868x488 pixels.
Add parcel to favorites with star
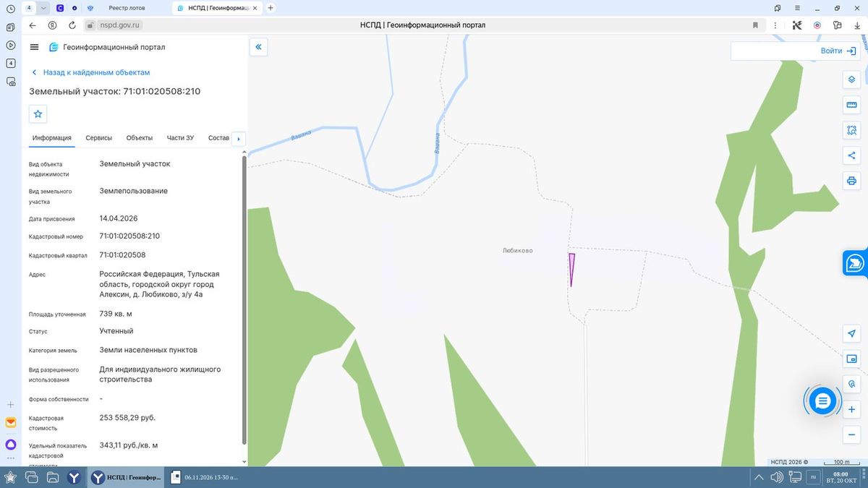[38, 114]
